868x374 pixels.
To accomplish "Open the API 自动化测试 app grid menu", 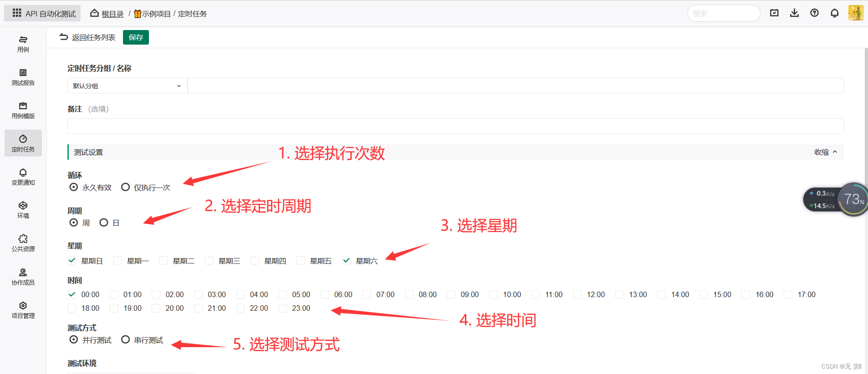I will pos(42,13).
